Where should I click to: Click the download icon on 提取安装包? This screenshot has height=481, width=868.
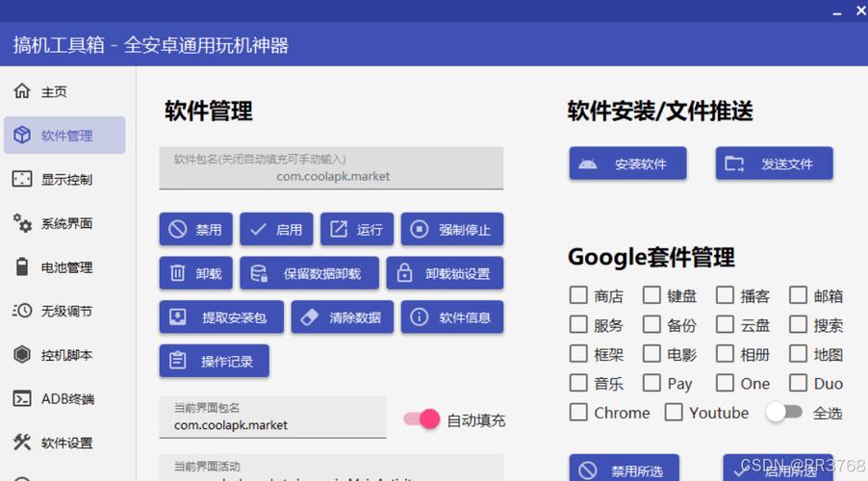[177, 317]
